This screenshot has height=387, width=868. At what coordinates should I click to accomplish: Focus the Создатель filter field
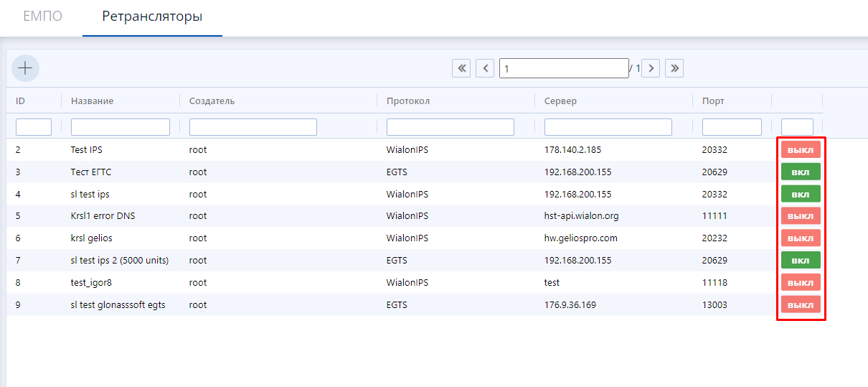pyautogui.click(x=253, y=127)
